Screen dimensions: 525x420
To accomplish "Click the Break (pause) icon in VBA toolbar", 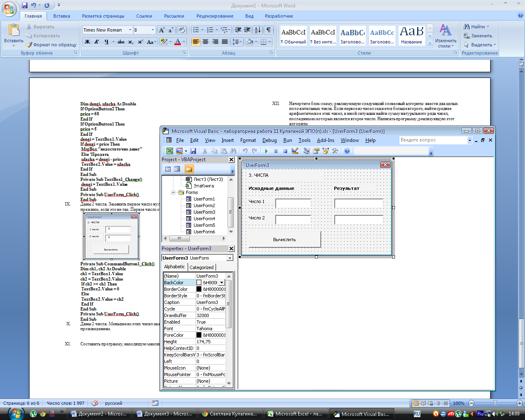I will (276, 151).
